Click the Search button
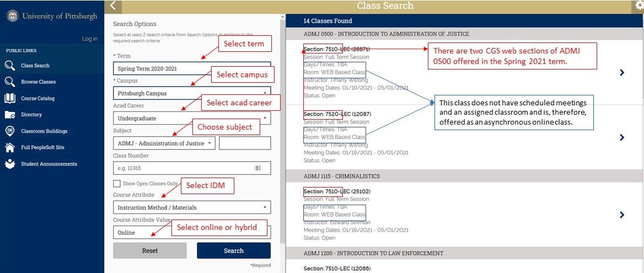Image resolution: width=644 pixels, height=273 pixels. 234,250
